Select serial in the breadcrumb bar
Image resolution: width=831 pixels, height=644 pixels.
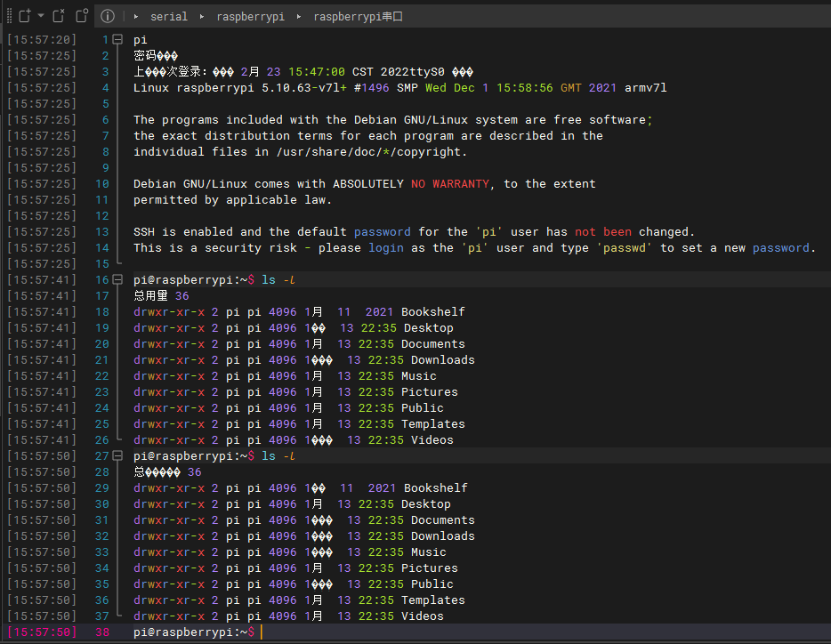pos(169,15)
